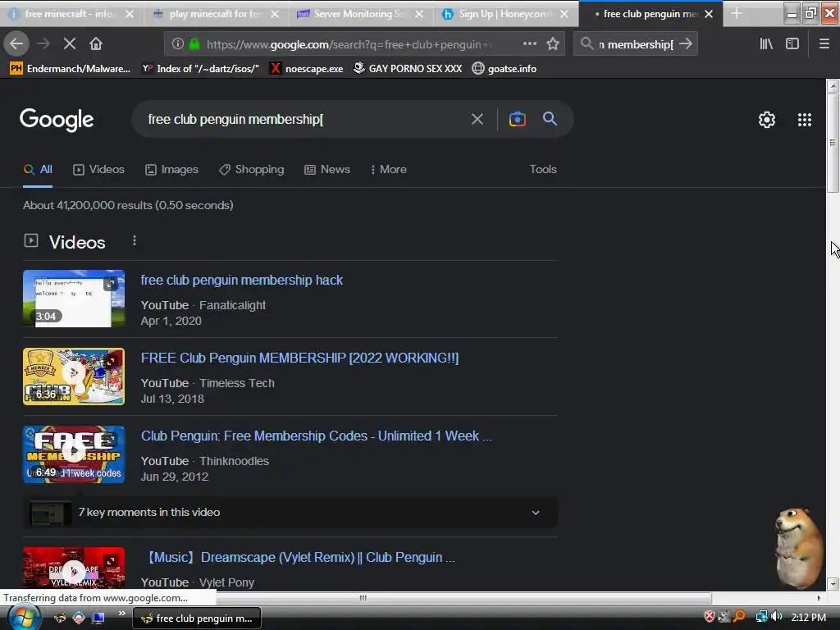The image size is (840, 630).
Task: Click the taskbar clock showing 2:12 PM
Action: 808,617
